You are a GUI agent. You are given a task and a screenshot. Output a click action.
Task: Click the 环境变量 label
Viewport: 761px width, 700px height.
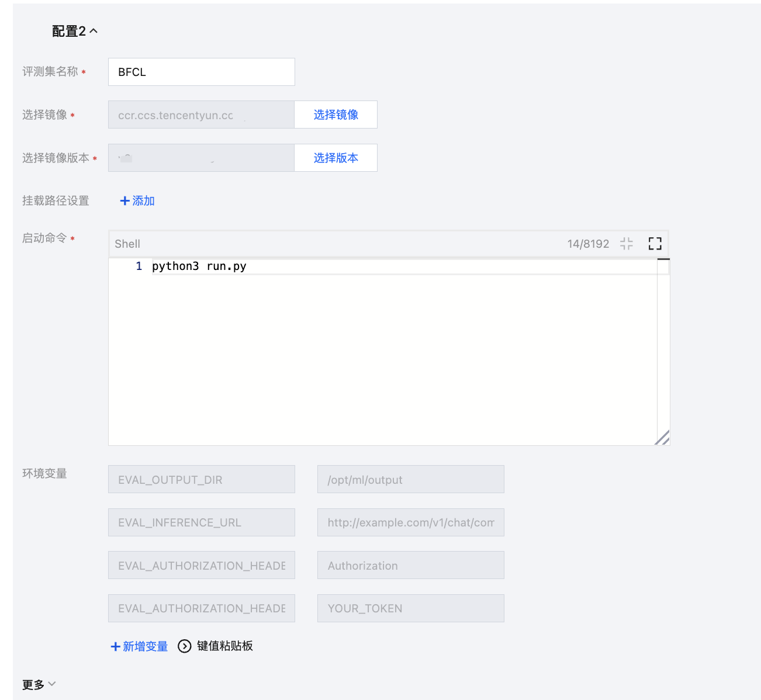click(44, 473)
